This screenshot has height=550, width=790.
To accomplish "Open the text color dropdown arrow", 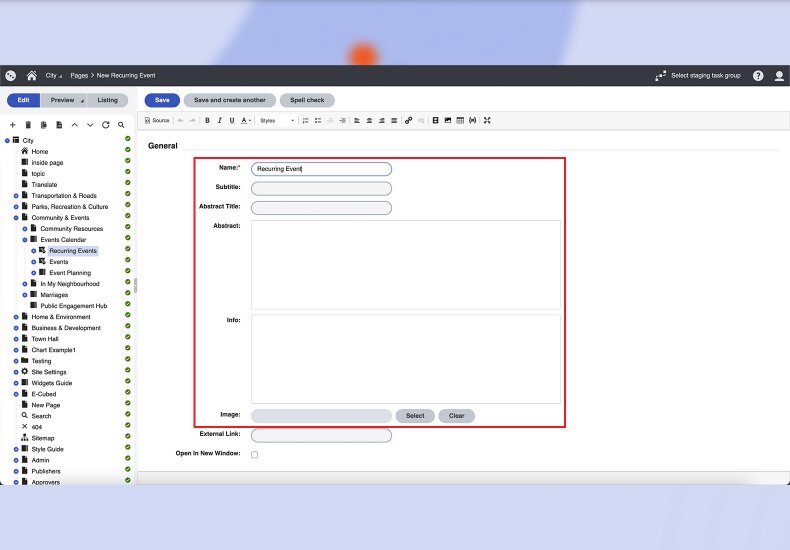I will [x=251, y=120].
